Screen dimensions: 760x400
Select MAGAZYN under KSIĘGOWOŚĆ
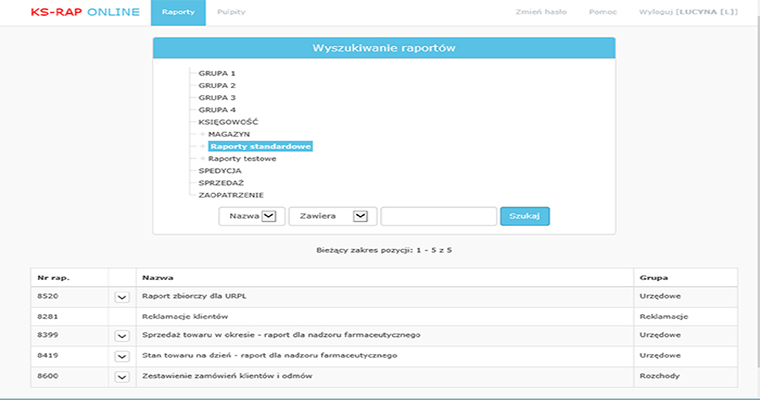229,134
